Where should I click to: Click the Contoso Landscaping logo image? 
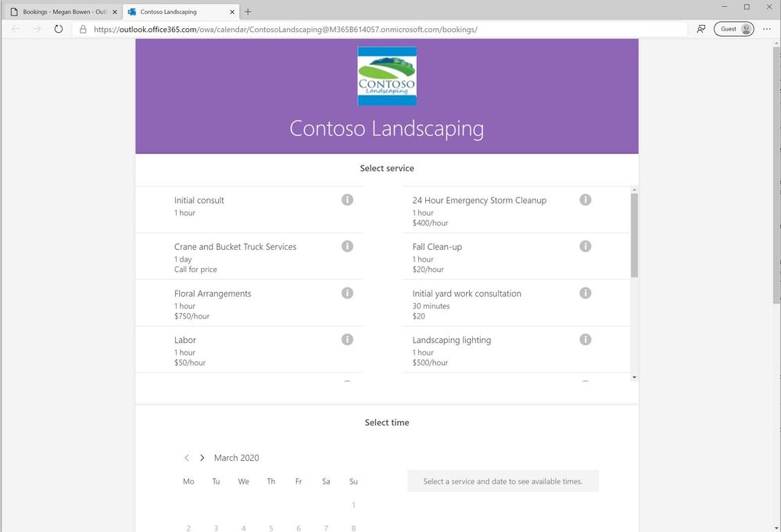tap(387, 76)
